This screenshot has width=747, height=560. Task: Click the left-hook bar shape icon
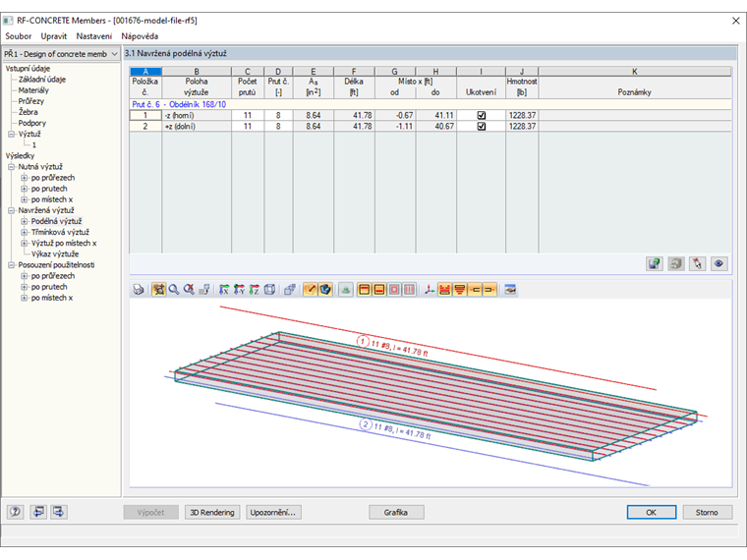pyautogui.click(x=475, y=290)
